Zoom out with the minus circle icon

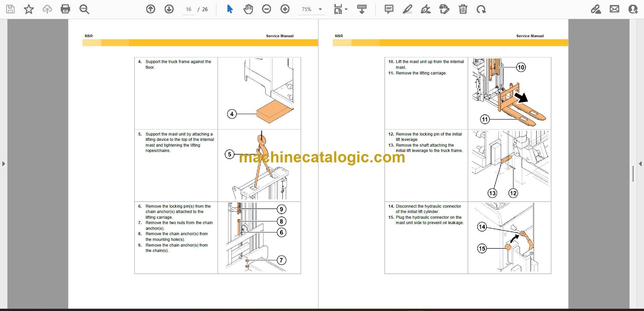point(267,9)
